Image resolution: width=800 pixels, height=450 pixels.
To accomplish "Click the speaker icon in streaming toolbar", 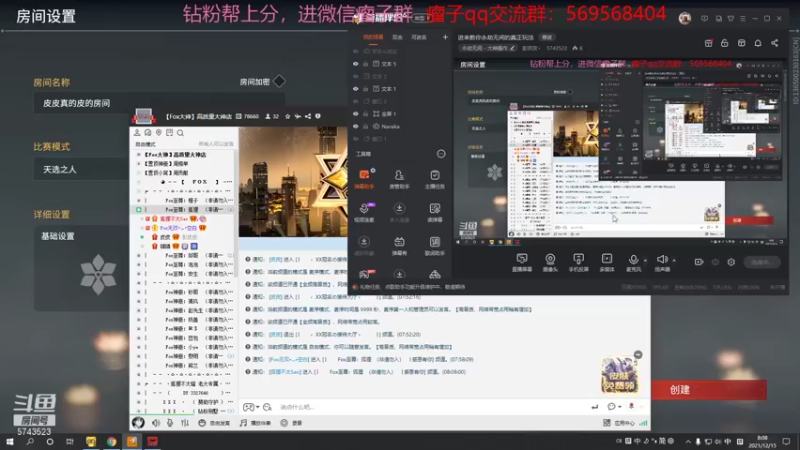I will click(x=662, y=260).
